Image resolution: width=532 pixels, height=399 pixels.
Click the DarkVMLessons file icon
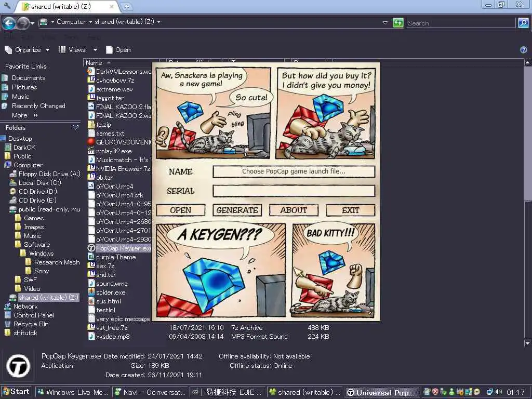[x=90, y=71]
